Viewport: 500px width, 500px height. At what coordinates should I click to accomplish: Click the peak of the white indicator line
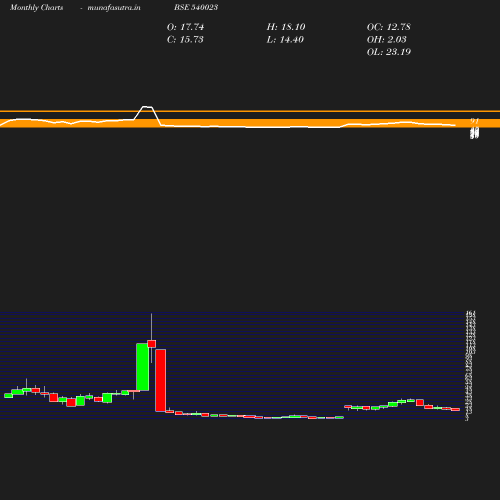pos(147,107)
